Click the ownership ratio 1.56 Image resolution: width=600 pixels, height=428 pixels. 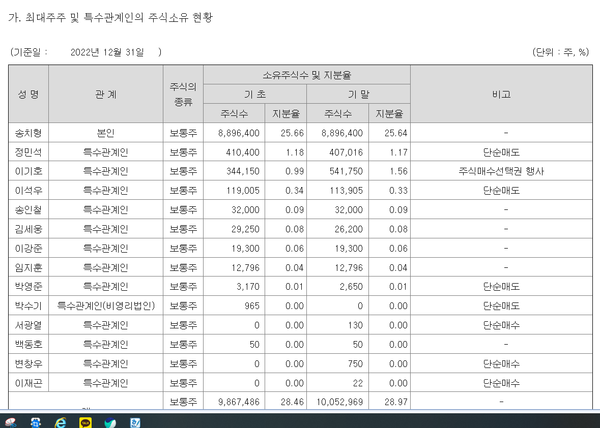tap(398, 171)
